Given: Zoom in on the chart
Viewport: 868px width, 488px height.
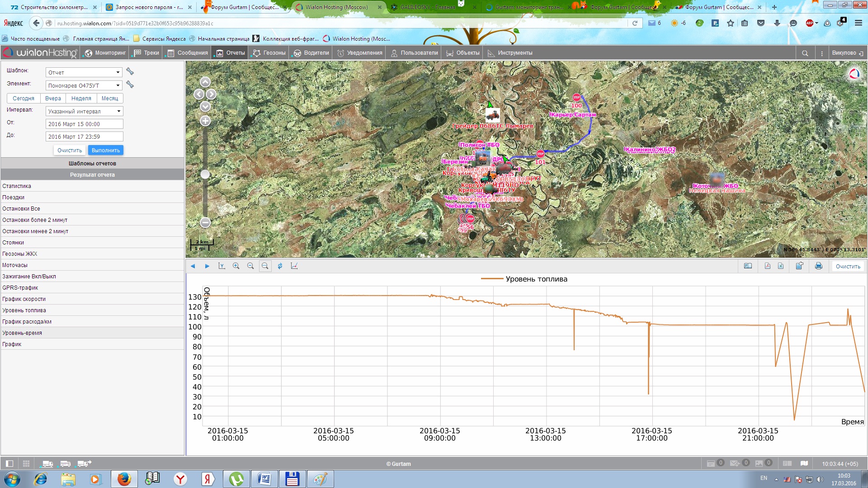Looking at the screenshot, I should (236, 266).
